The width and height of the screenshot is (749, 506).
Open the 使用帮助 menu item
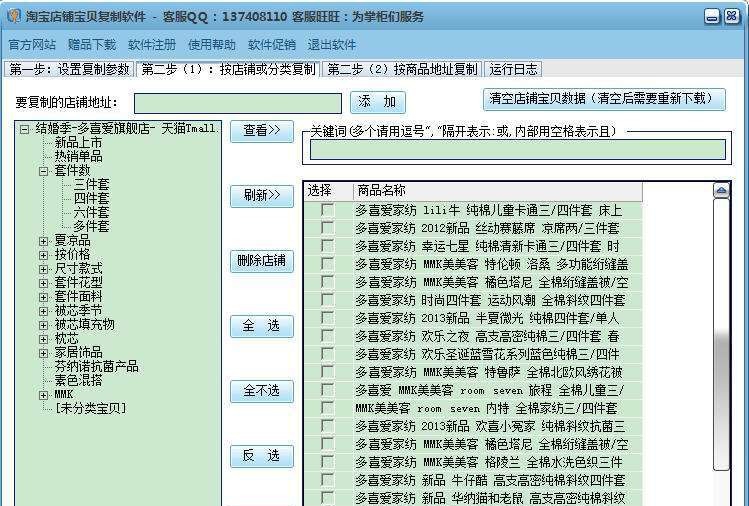tap(212, 45)
